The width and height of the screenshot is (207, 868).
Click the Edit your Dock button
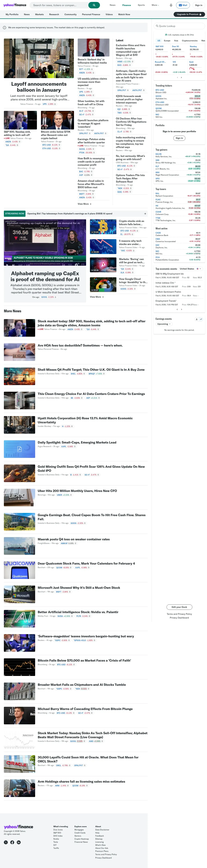coord(179,607)
